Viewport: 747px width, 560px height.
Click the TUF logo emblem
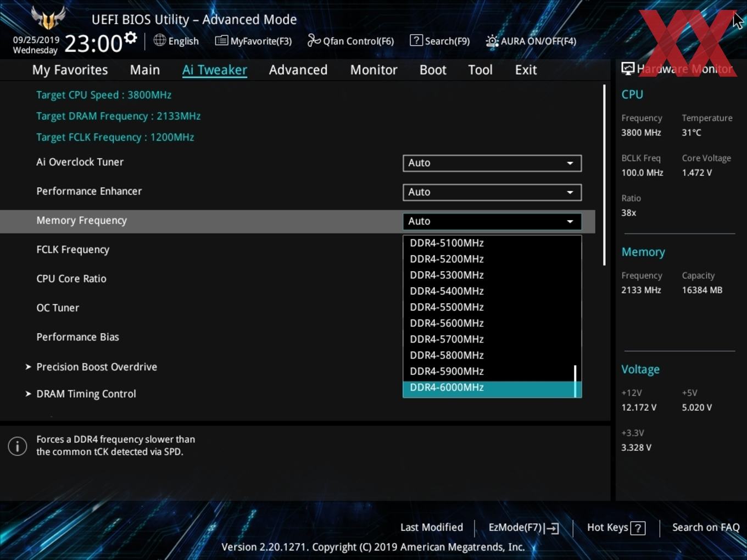click(x=48, y=18)
